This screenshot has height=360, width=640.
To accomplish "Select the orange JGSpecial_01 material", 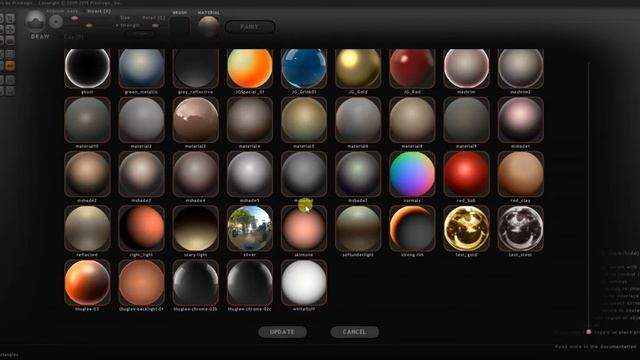I will click(250, 68).
